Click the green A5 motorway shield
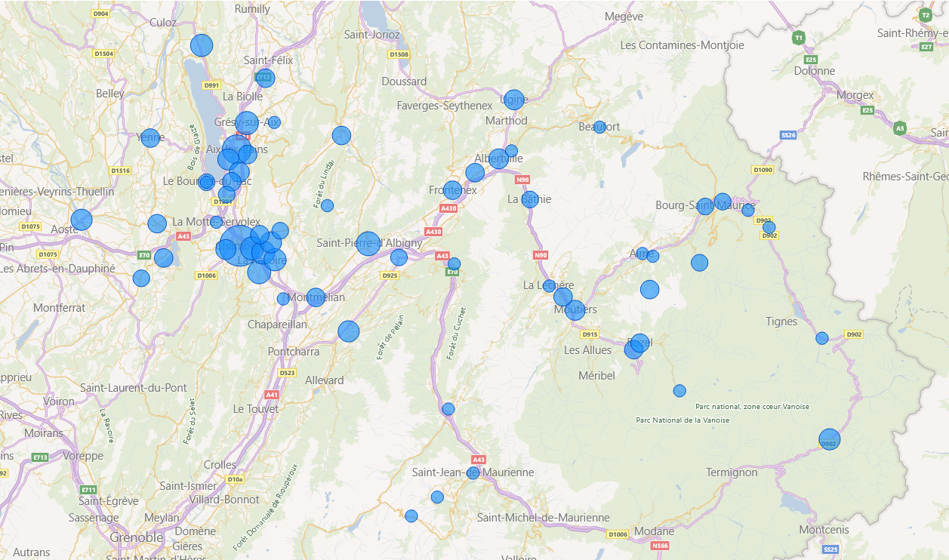The image size is (949, 560). pyautogui.click(x=899, y=128)
